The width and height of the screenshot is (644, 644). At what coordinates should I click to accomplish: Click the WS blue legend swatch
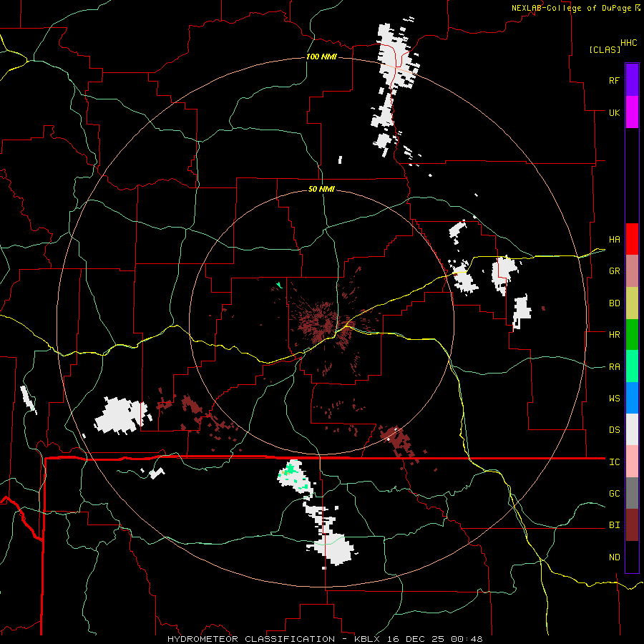coord(632,398)
